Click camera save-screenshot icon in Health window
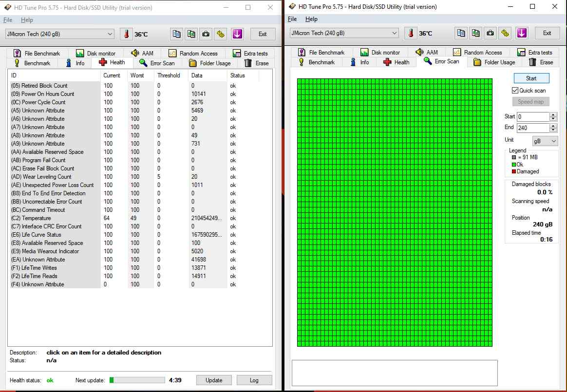Image resolution: width=567 pixels, height=392 pixels. pos(206,34)
